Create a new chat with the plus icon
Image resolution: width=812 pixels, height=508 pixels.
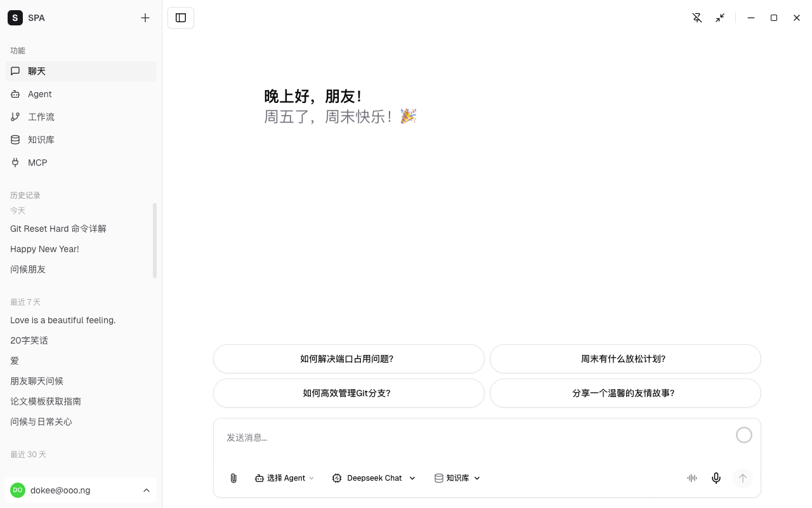[x=145, y=18]
